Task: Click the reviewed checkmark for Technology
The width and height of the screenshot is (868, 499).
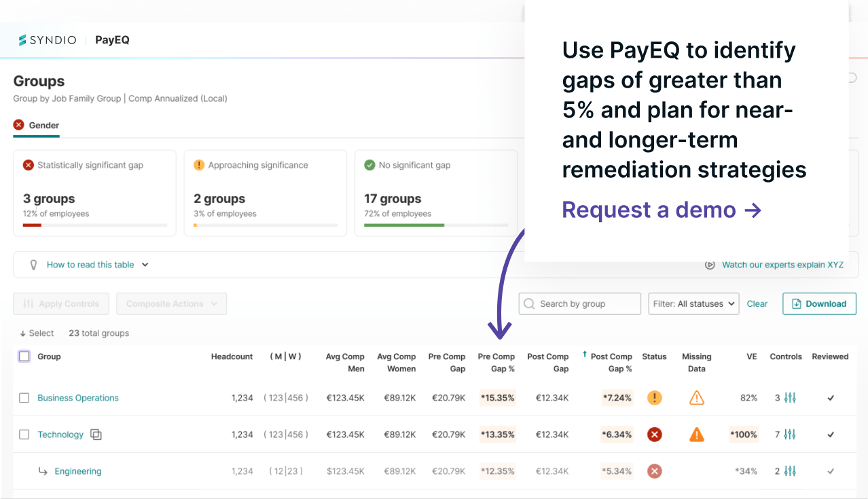Action: (831, 435)
